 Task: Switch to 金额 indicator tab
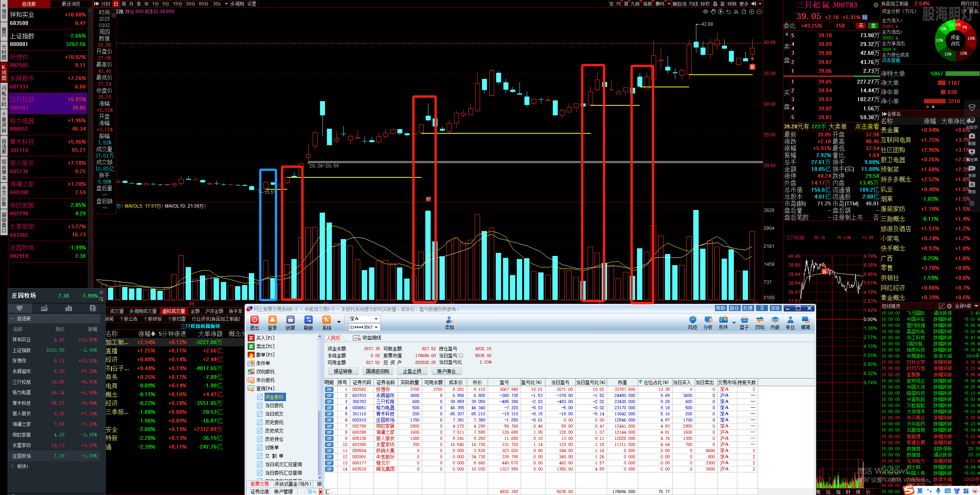(x=195, y=311)
